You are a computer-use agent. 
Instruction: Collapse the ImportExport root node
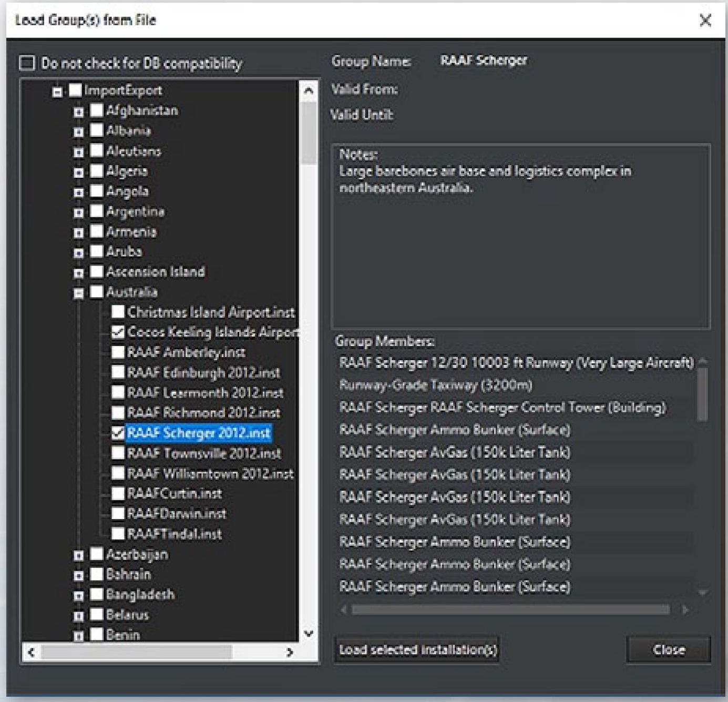[x=57, y=91]
